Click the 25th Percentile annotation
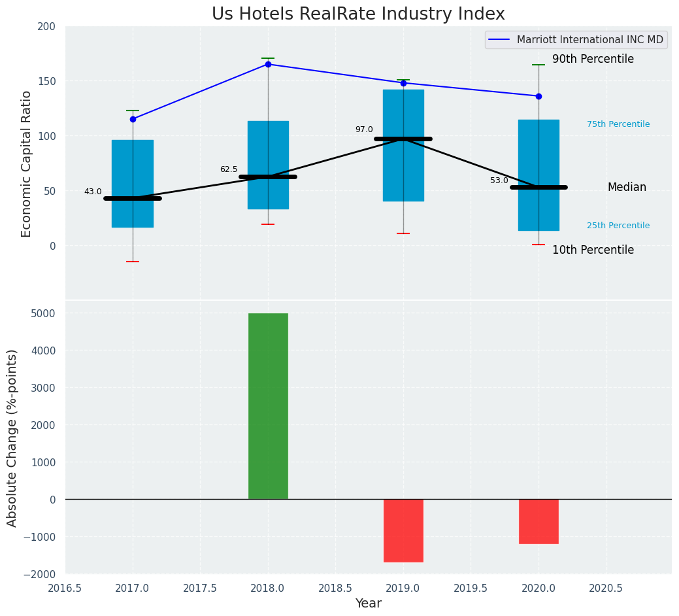This screenshot has width=679, height=616. (x=618, y=226)
